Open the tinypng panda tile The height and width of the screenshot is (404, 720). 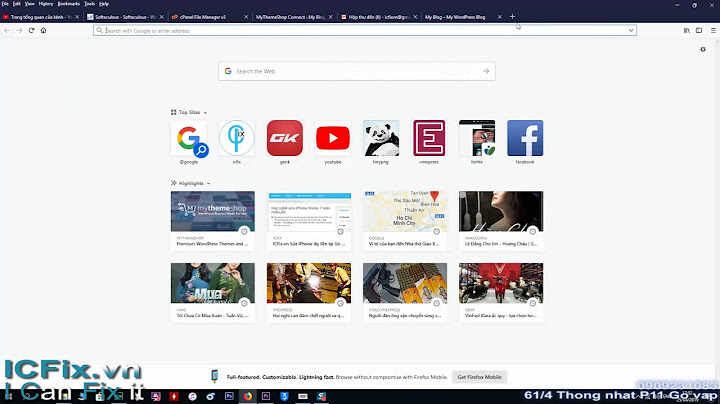[x=381, y=138]
